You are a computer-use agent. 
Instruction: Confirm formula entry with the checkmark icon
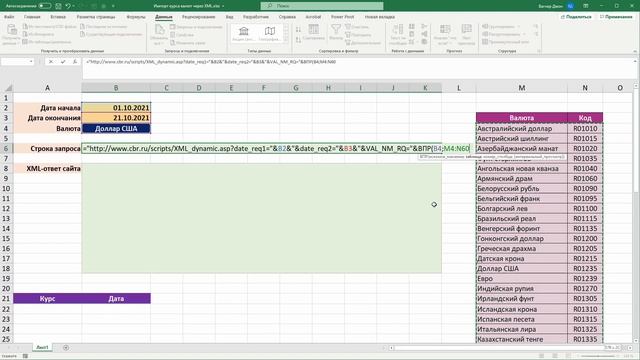(63, 62)
